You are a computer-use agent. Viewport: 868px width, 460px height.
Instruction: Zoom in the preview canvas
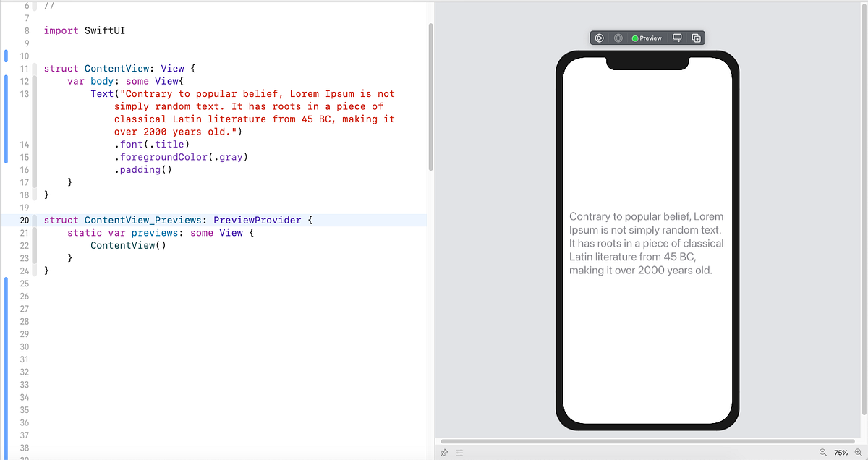(857, 452)
